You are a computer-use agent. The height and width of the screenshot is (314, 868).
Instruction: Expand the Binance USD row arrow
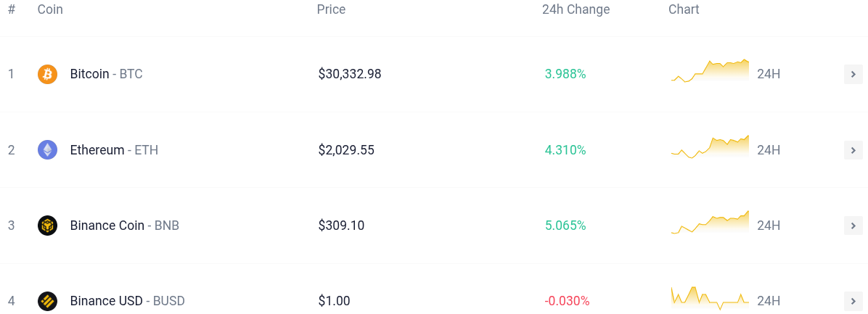(x=853, y=301)
